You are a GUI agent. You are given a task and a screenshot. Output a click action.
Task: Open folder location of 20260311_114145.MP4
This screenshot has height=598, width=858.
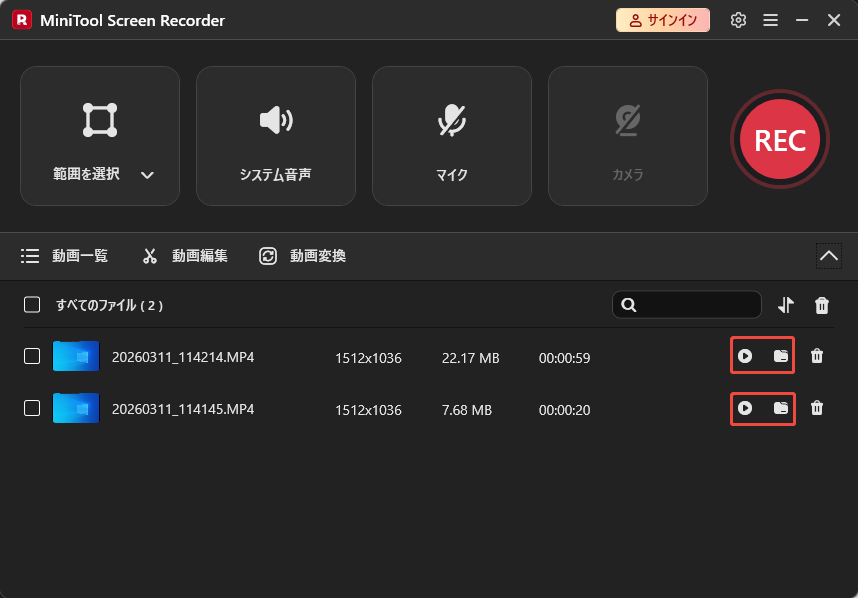780,408
